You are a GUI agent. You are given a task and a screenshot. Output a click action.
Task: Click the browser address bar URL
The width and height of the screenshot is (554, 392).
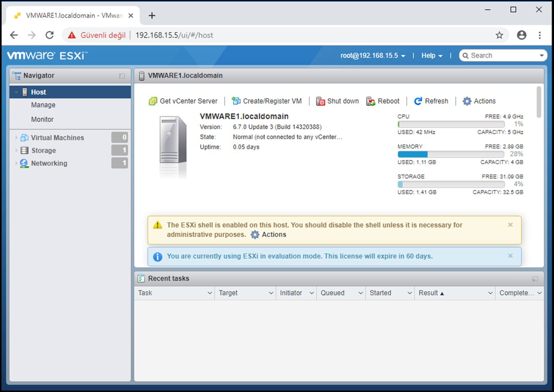click(174, 35)
